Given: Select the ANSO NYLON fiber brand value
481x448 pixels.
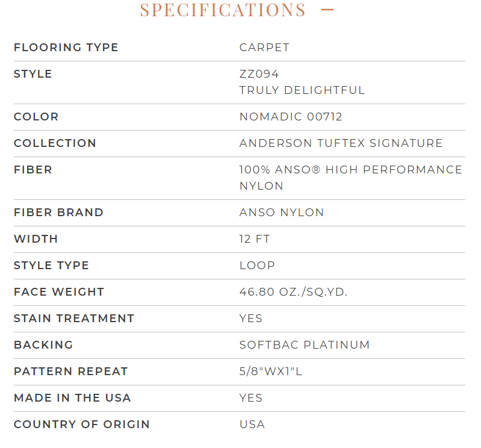Looking at the screenshot, I should tap(282, 213).
